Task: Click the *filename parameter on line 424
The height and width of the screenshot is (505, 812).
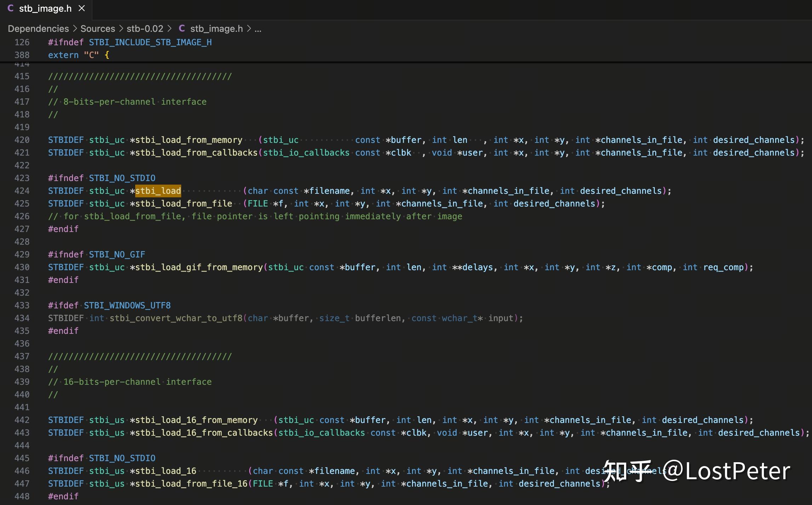Action: click(327, 191)
